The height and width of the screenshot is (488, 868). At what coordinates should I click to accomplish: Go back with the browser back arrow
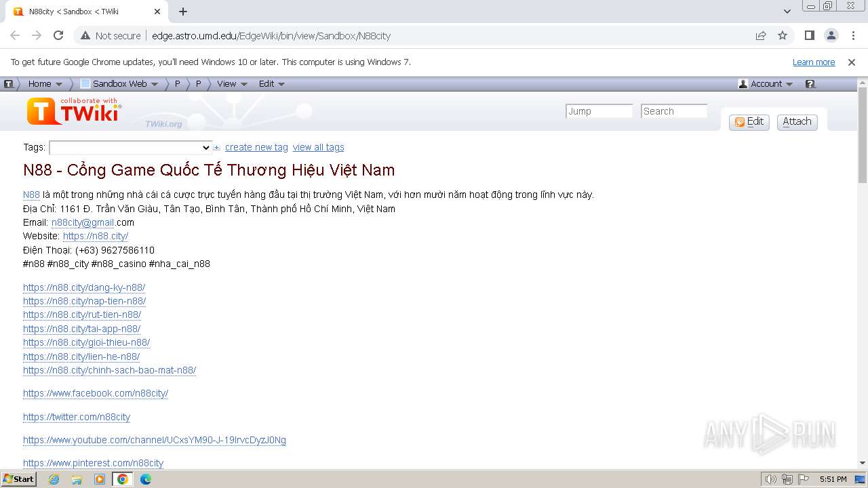(15, 35)
